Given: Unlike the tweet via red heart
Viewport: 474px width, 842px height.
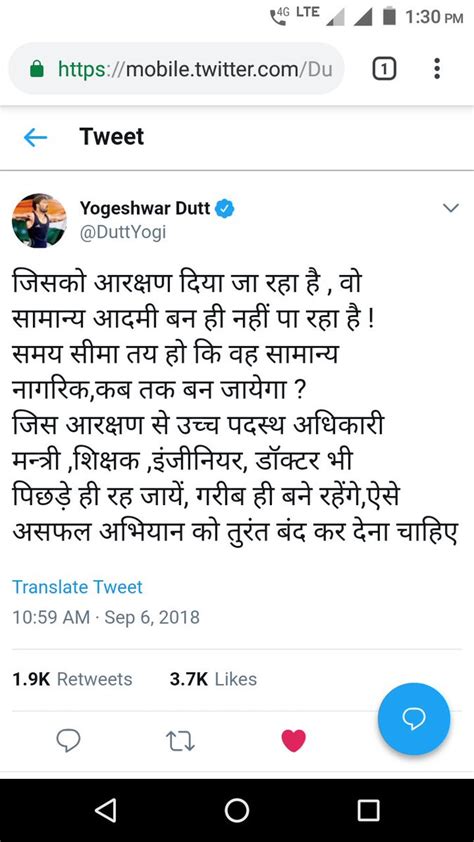Looking at the screenshot, I should [x=294, y=742].
